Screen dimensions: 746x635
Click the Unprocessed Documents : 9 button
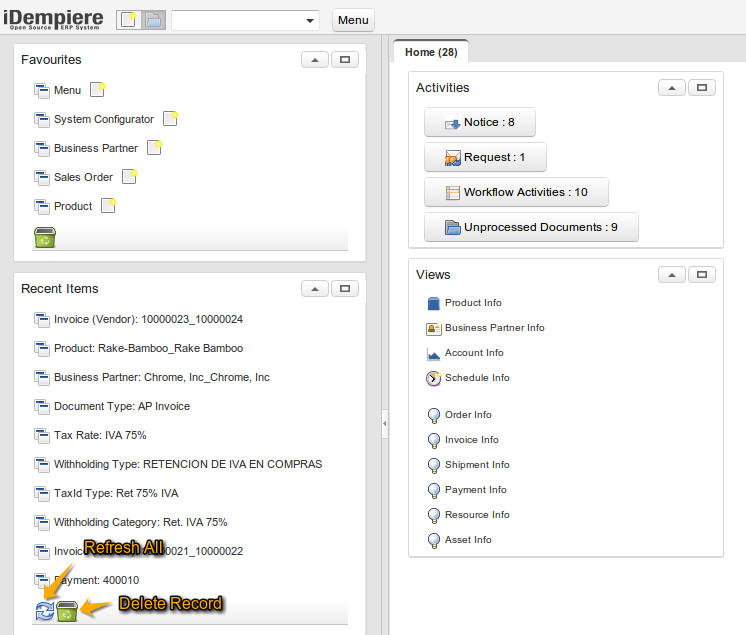click(x=531, y=227)
